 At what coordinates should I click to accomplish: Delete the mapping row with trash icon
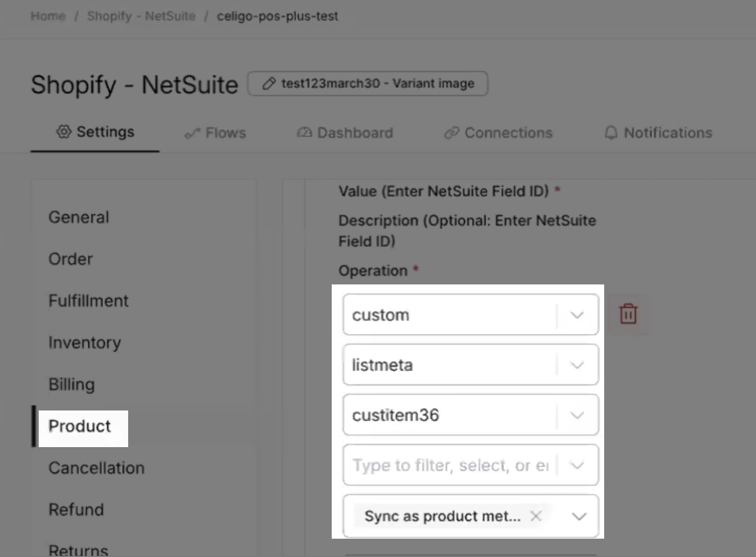628,314
